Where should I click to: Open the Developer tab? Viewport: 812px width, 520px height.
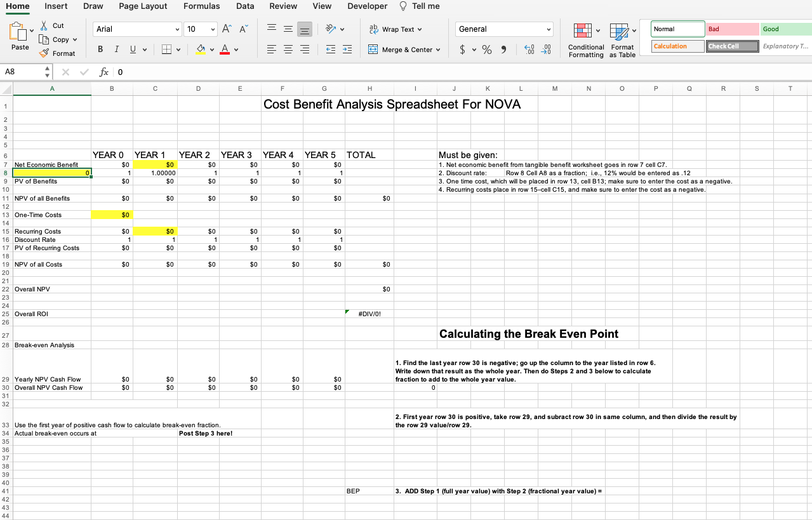point(367,6)
